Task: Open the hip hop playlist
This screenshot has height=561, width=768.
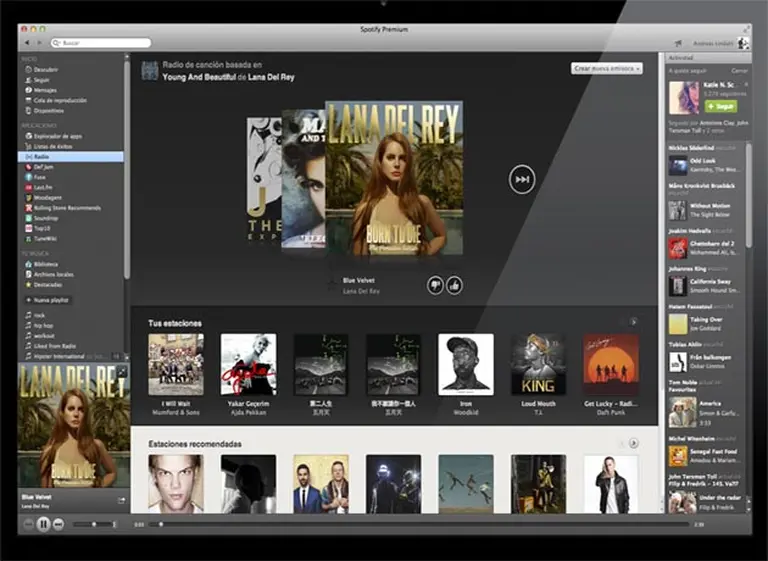Action: (x=43, y=325)
